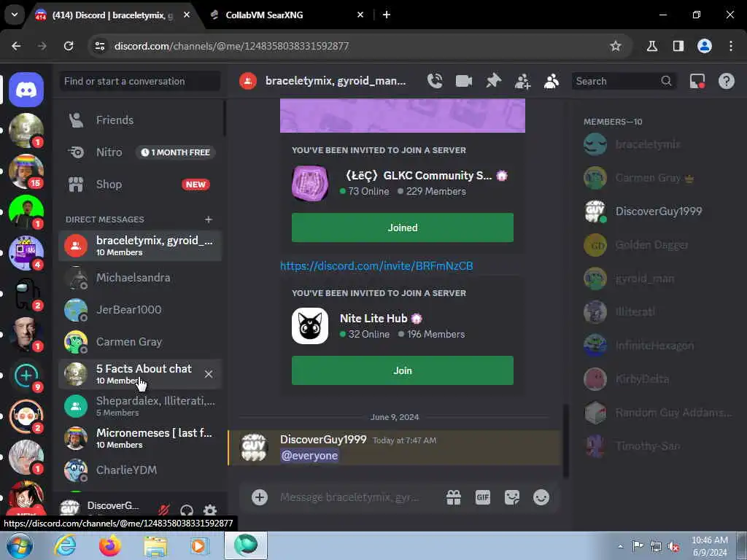Open the Nitro page
Viewport: 747px width, 560px height.
tap(140, 152)
